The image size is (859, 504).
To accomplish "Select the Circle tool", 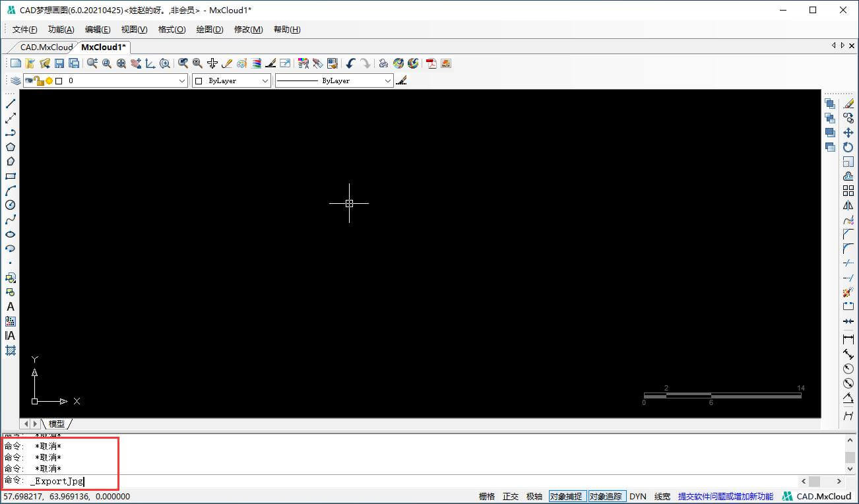I will pyautogui.click(x=11, y=205).
